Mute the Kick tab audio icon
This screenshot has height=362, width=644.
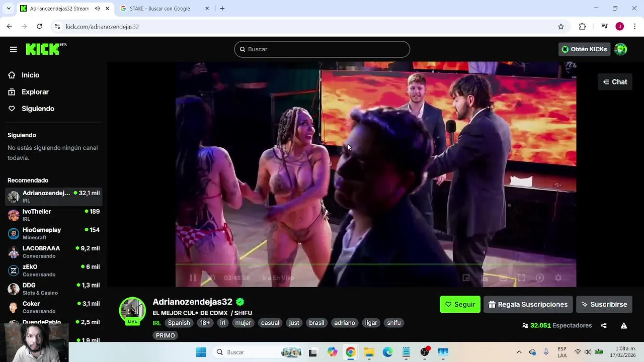[97, 9]
